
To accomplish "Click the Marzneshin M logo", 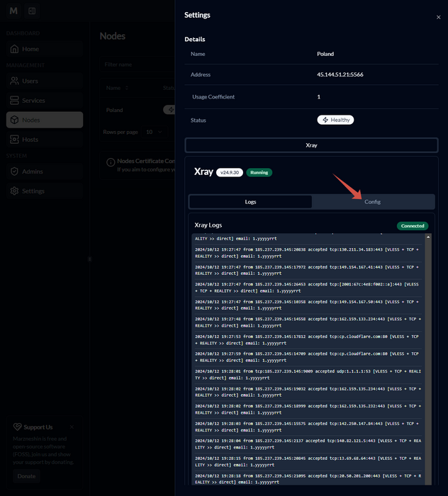I will pyautogui.click(x=13, y=11).
